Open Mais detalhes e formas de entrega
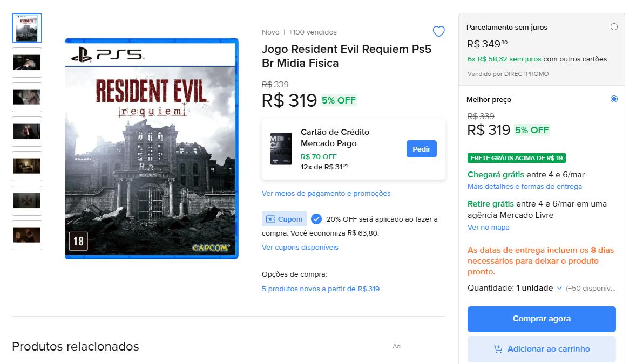This screenshot has height=364, width=636. tap(525, 186)
